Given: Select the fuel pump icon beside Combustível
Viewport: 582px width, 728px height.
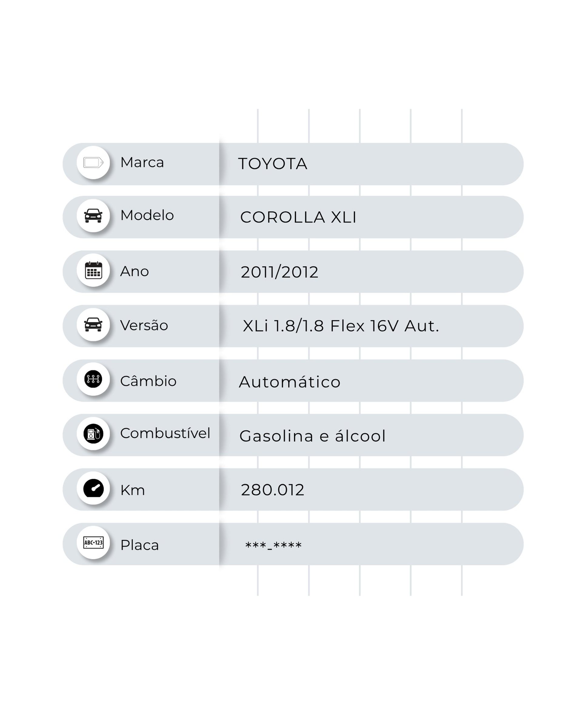Looking at the screenshot, I should pos(93,433).
